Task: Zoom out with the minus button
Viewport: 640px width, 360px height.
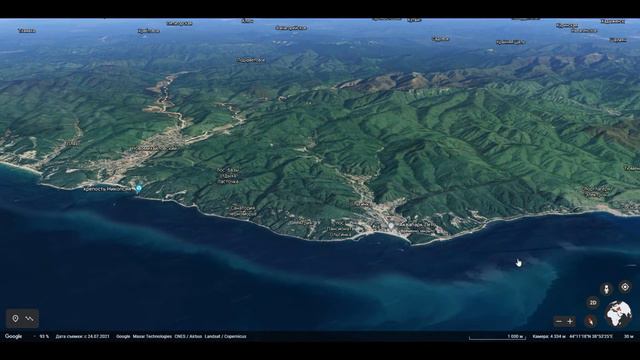Action: coord(559,322)
